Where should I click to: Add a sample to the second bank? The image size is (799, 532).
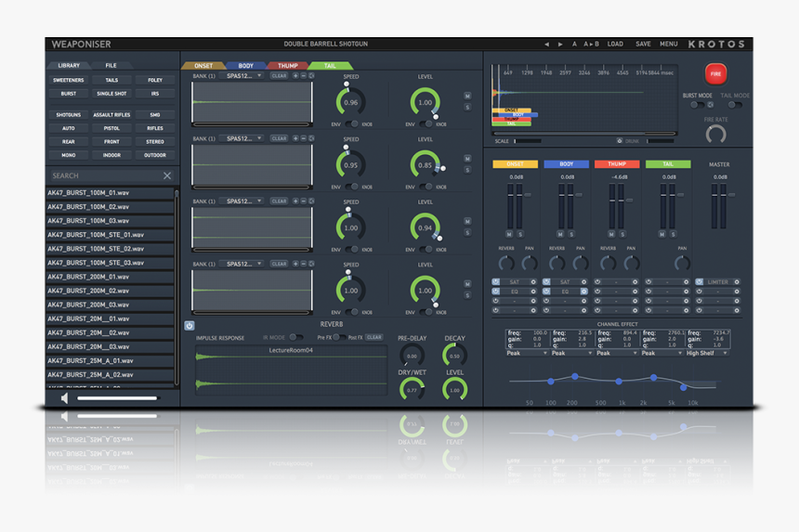pos(295,138)
